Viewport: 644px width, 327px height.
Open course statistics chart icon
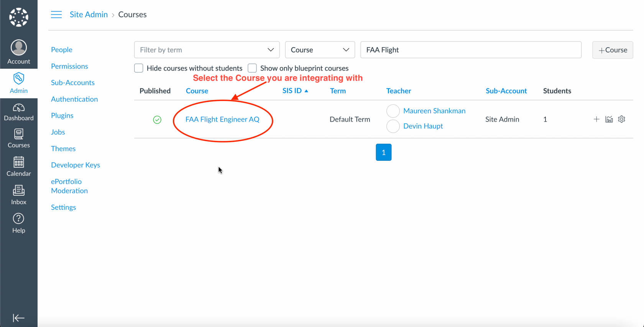(x=609, y=119)
